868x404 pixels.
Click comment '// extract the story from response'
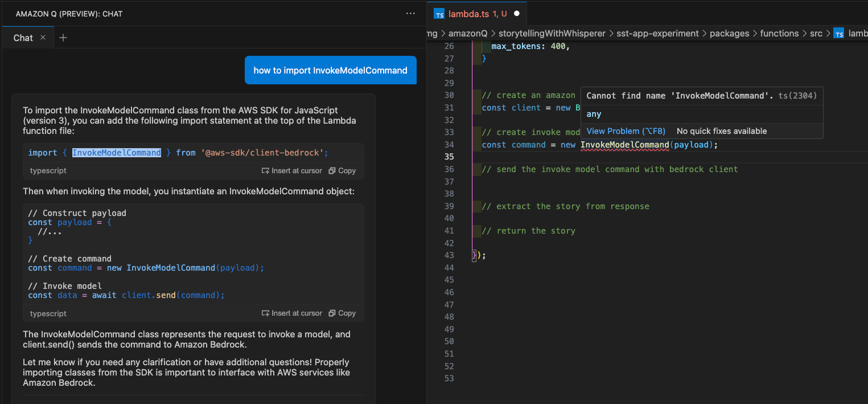[x=565, y=206]
